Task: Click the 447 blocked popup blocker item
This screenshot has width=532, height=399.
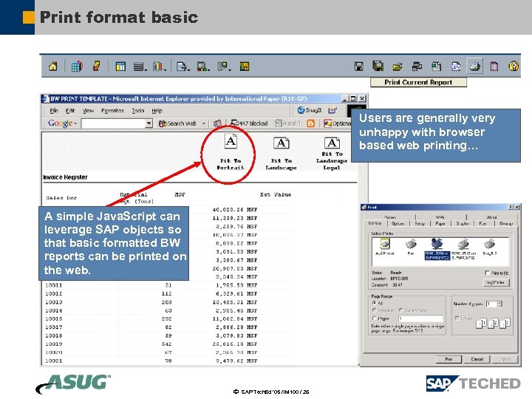Action: (250, 123)
